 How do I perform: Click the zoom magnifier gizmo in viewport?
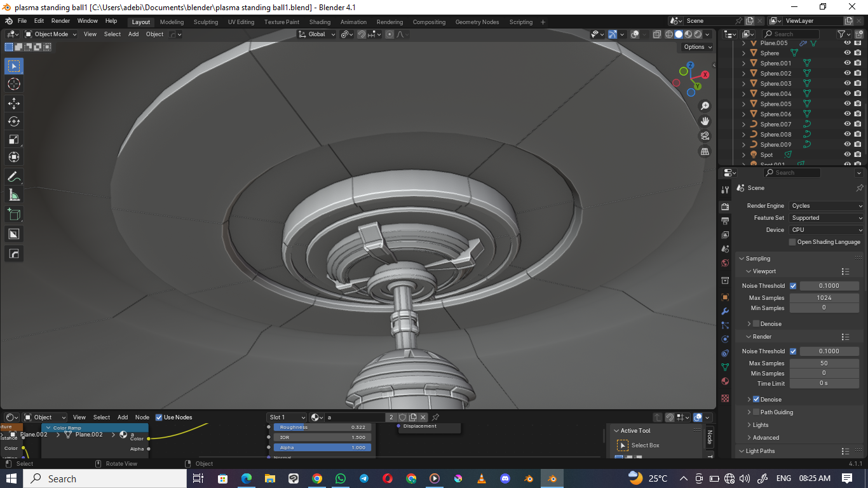click(705, 106)
